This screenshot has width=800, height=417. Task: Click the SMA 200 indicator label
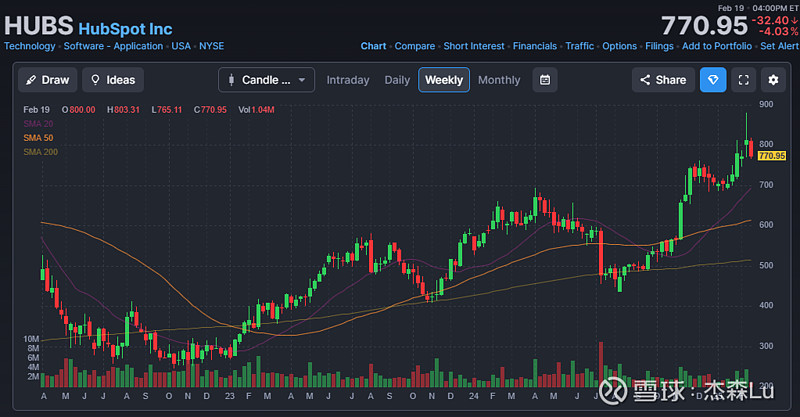(39, 151)
